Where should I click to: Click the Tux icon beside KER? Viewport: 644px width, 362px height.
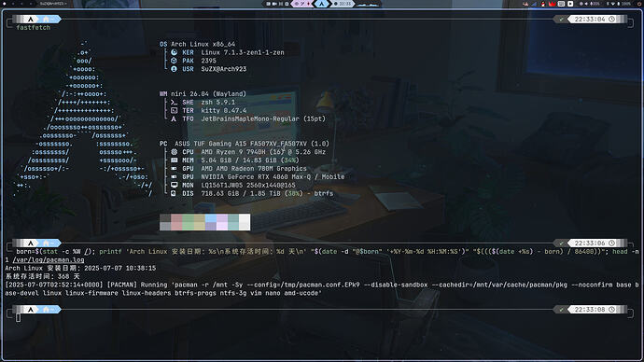tap(175, 52)
